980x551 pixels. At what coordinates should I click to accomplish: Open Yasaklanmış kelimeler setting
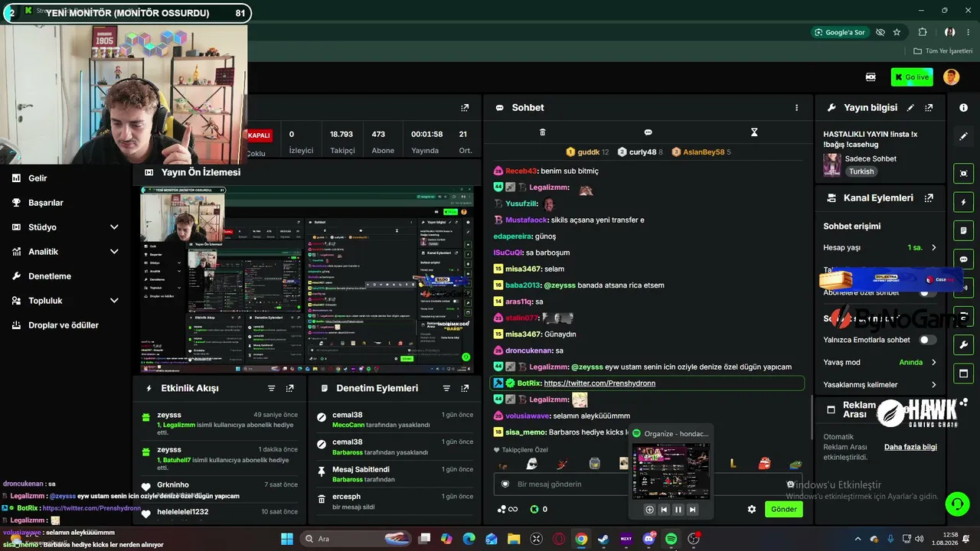(x=880, y=384)
